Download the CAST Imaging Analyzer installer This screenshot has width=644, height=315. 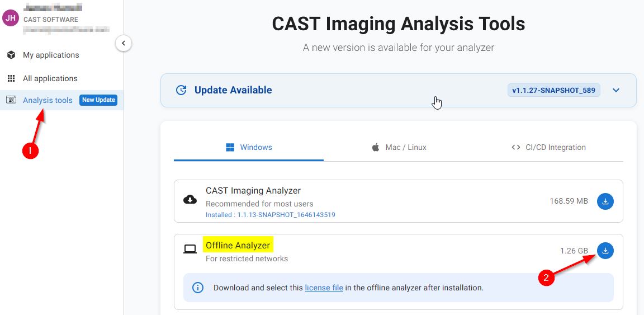(605, 201)
